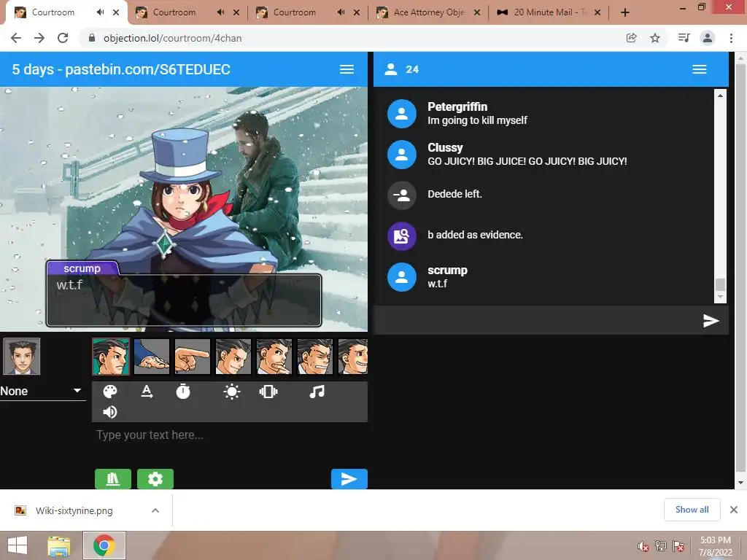Click the muted volume tray icon
747x560 pixels.
[643, 546]
